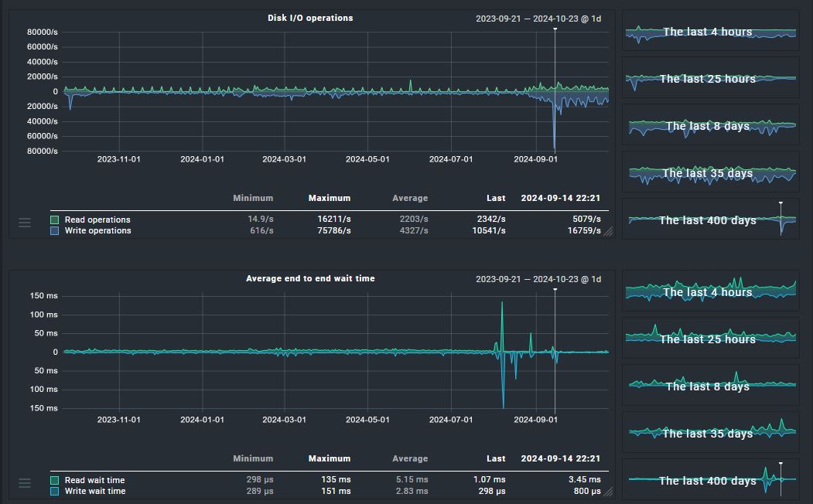Click the blue Write operations color swatch
The width and height of the screenshot is (813, 504).
point(55,231)
